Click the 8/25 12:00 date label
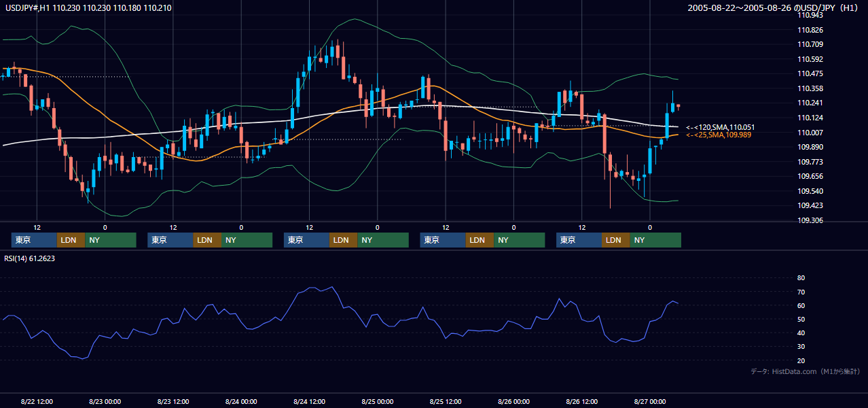The height and width of the screenshot is (408, 868). tap(446, 402)
